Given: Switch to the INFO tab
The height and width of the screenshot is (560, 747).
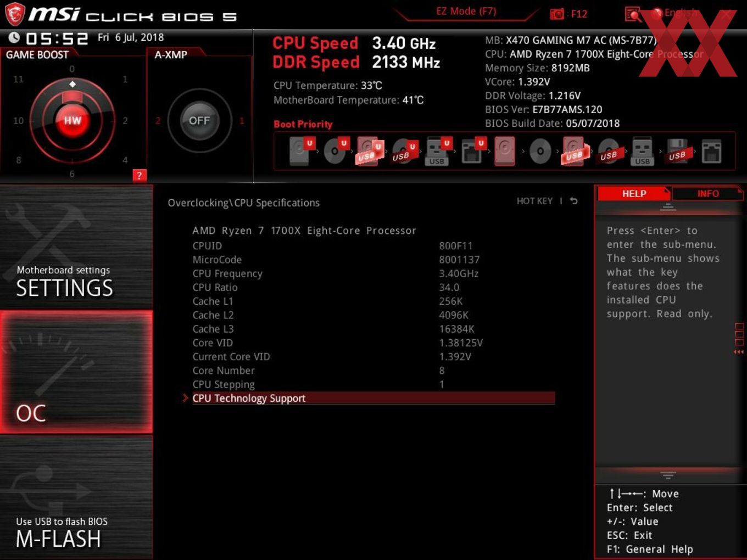Looking at the screenshot, I should coord(707,194).
